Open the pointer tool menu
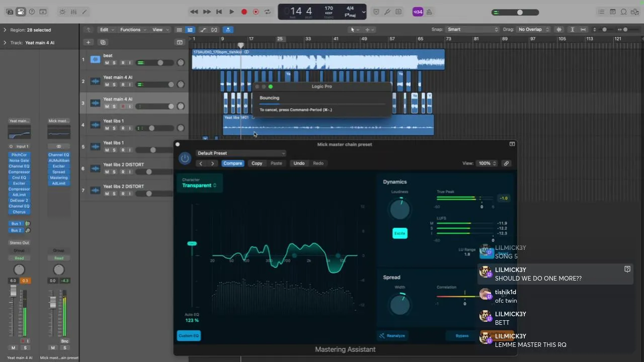 click(354, 30)
